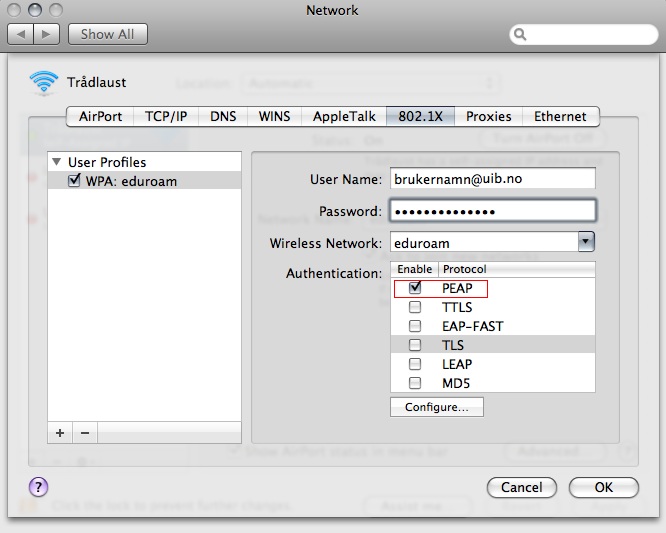Click the Show All button
The width and height of the screenshot is (666, 533).
pyautogui.click(x=107, y=34)
